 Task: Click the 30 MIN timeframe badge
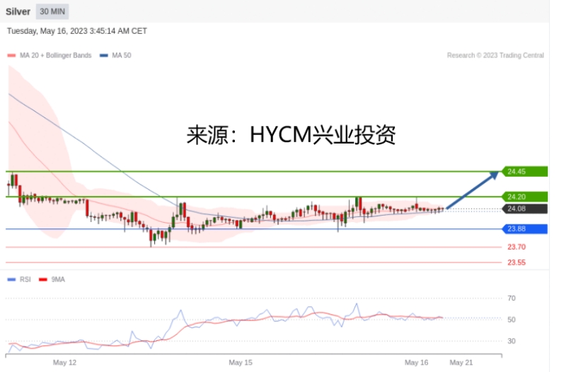click(52, 11)
